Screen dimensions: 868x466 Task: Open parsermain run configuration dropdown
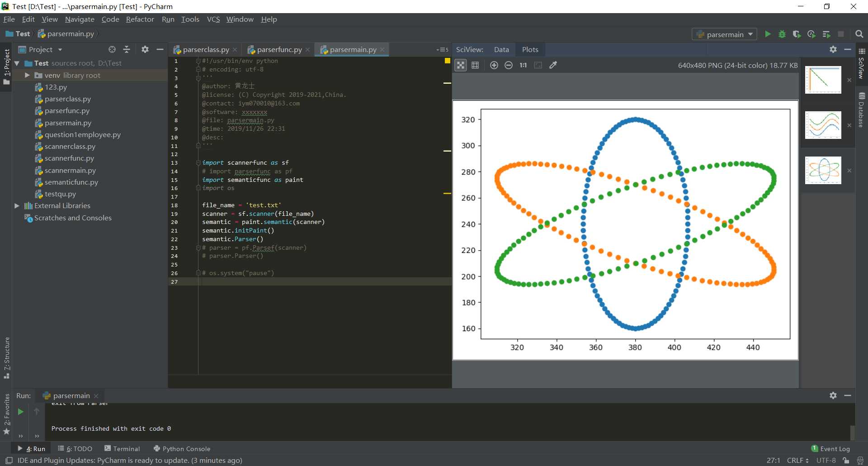[x=724, y=34]
